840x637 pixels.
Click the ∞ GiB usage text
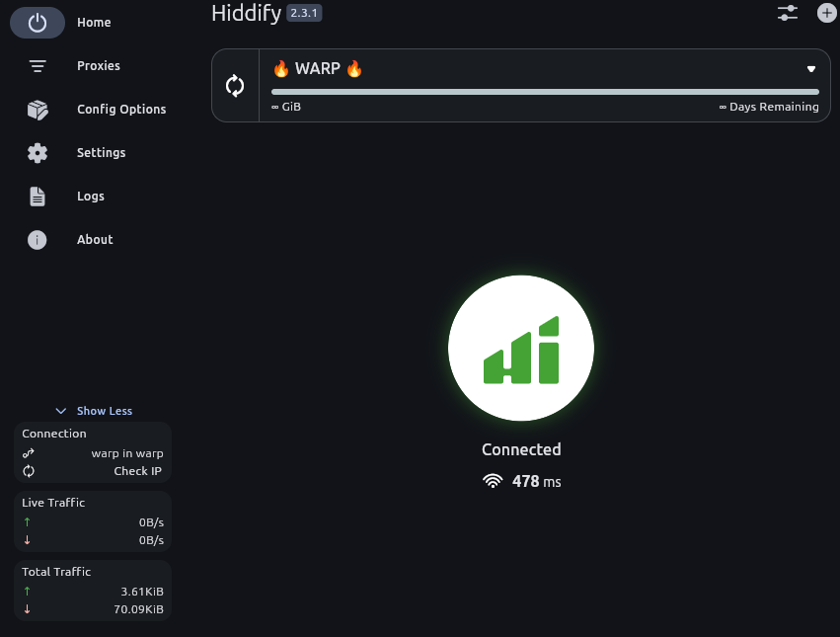(x=286, y=107)
